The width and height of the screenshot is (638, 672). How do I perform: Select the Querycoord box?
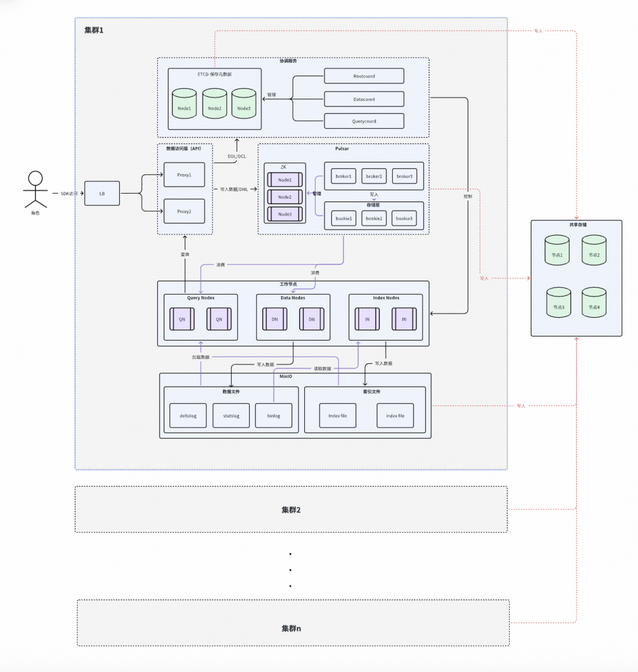click(364, 121)
